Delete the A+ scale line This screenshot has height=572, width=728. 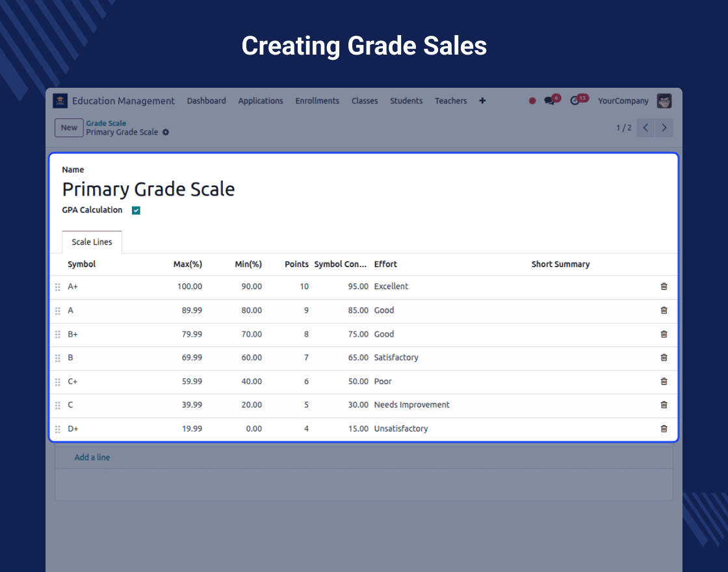(664, 287)
